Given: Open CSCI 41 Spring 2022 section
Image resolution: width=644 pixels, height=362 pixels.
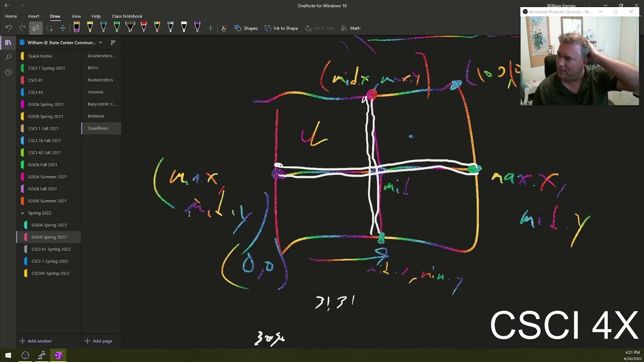Looking at the screenshot, I should 49,249.
